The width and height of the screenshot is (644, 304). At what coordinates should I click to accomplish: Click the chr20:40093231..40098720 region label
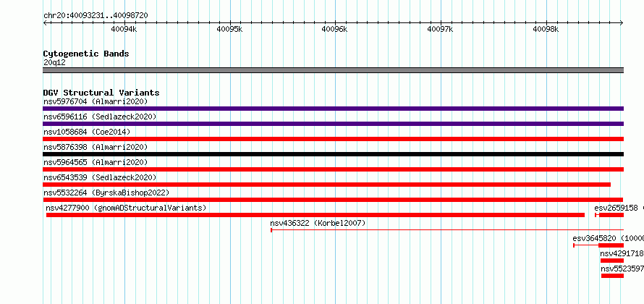click(x=96, y=15)
